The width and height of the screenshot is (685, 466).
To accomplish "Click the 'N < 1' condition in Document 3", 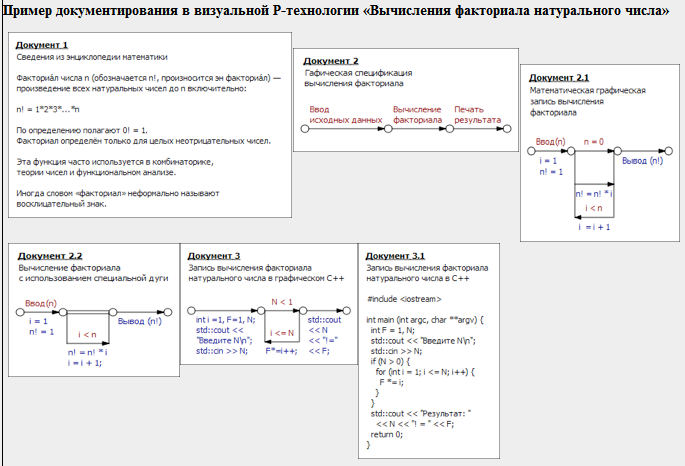I will (281, 301).
